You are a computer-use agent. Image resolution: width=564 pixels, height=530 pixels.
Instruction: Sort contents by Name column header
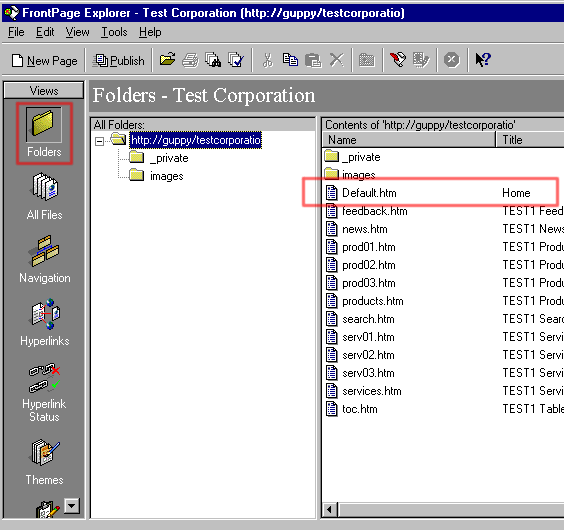click(409, 140)
